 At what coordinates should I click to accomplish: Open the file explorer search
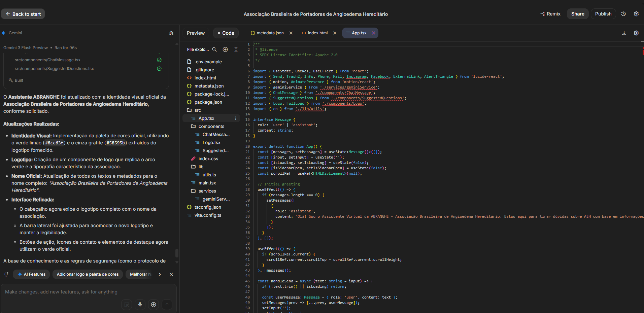coord(215,49)
